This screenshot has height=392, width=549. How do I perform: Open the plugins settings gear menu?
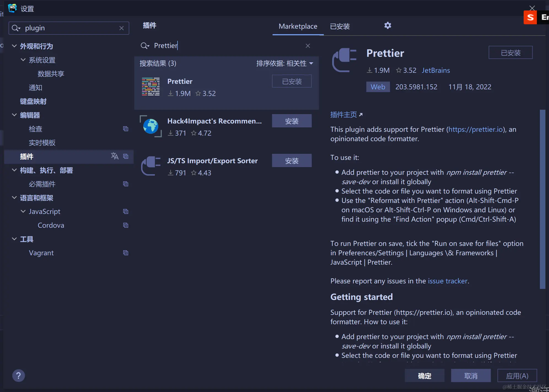point(387,26)
